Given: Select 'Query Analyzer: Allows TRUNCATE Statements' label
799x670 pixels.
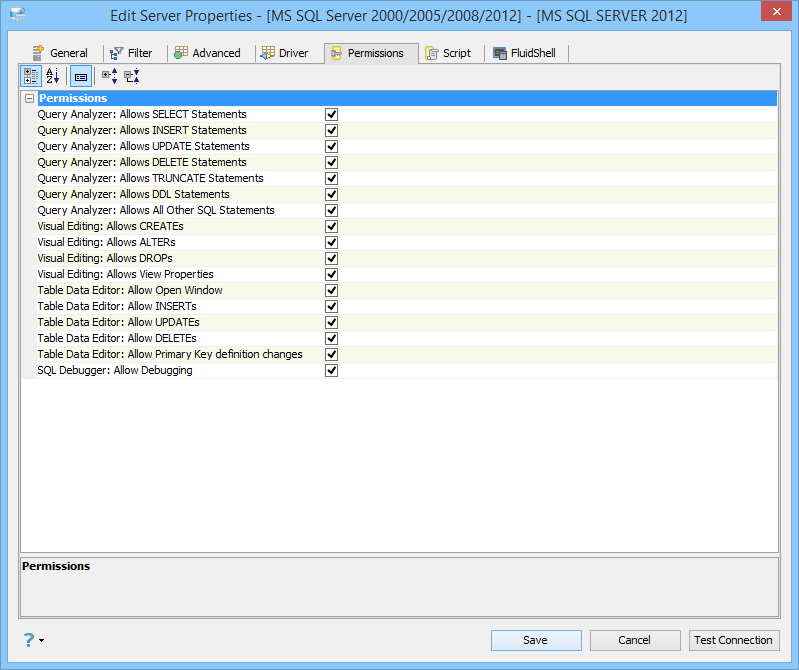Looking at the screenshot, I should 150,178.
